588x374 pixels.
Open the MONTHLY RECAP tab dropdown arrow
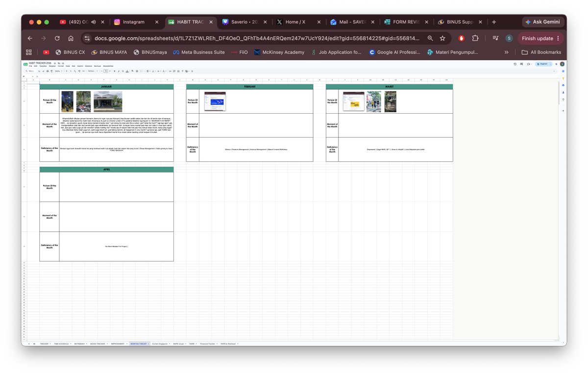148,344
